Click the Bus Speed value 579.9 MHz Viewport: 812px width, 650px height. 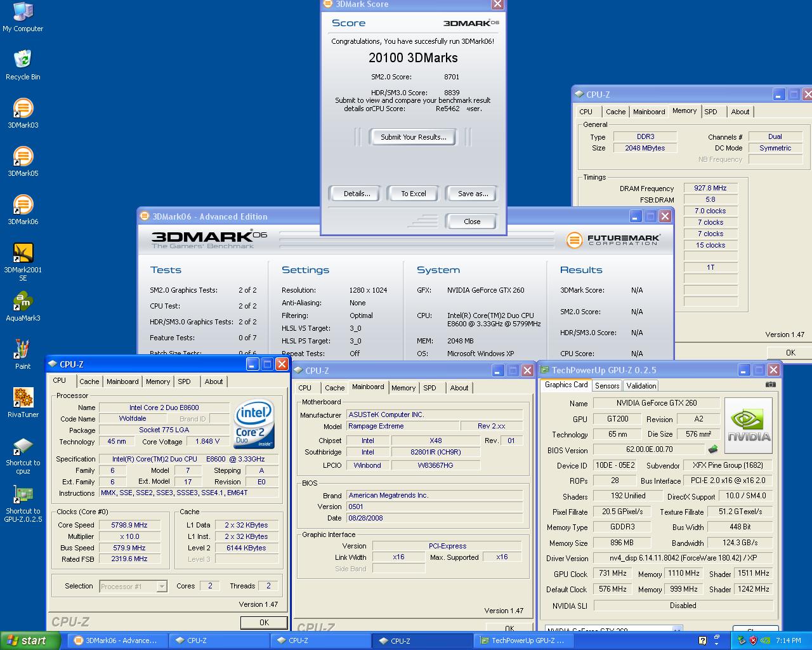click(x=129, y=548)
